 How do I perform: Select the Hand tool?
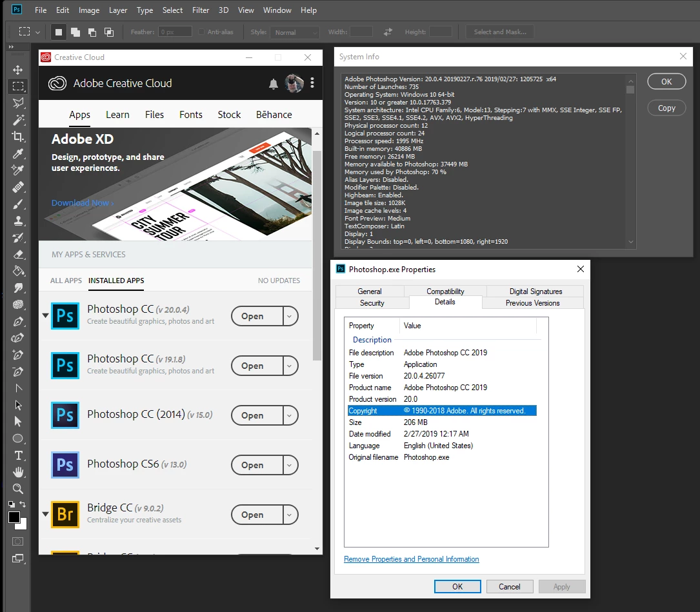coord(18,472)
